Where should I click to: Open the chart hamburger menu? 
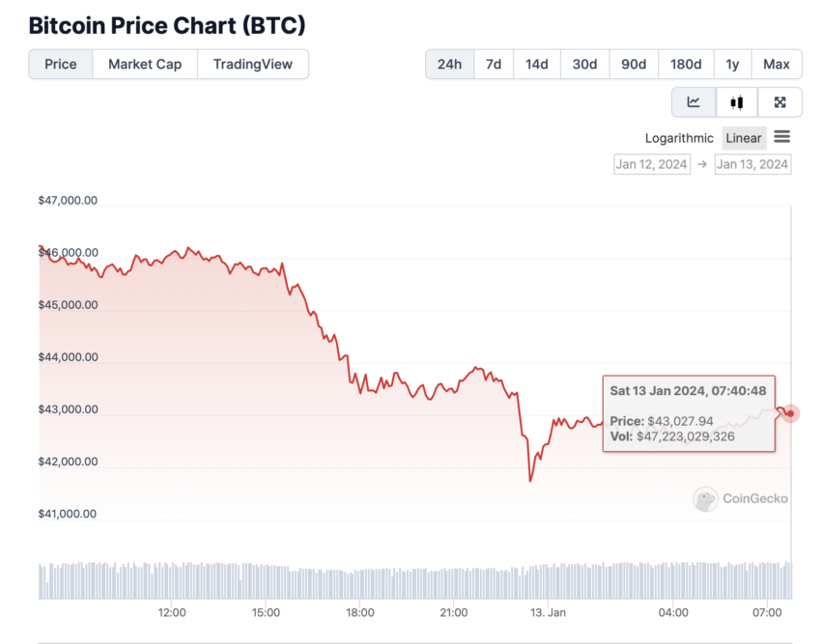click(x=781, y=137)
